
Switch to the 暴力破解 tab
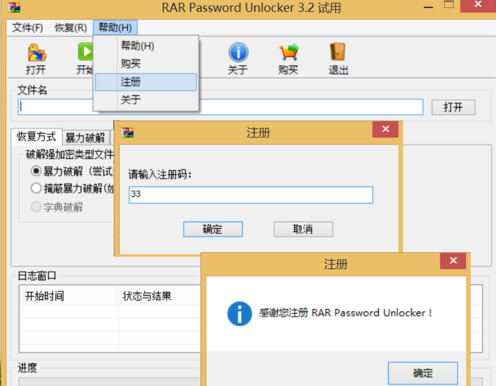[x=86, y=137]
